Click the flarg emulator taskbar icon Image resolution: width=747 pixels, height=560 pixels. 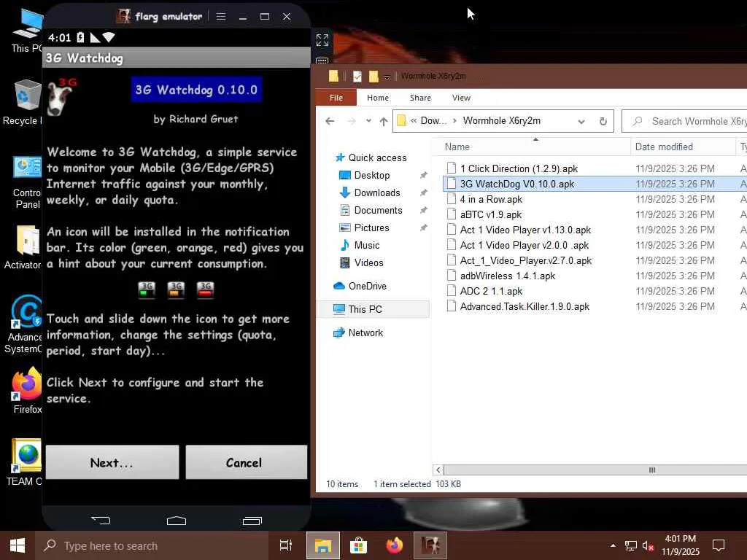click(430, 545)
